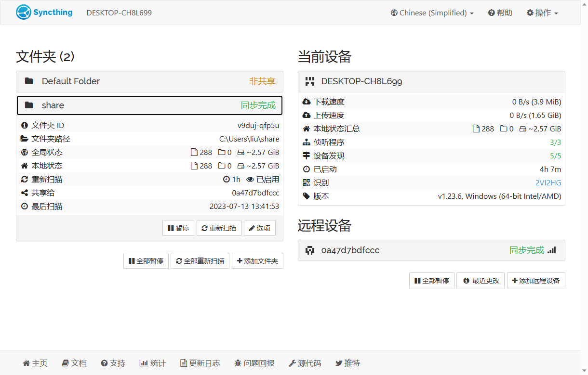The width and height of the screenshot is (588, 375).
Task: Click the 0 B/s (1.65 GiB) upload rate
Action: pyautogui.click(x=535, y=116)
